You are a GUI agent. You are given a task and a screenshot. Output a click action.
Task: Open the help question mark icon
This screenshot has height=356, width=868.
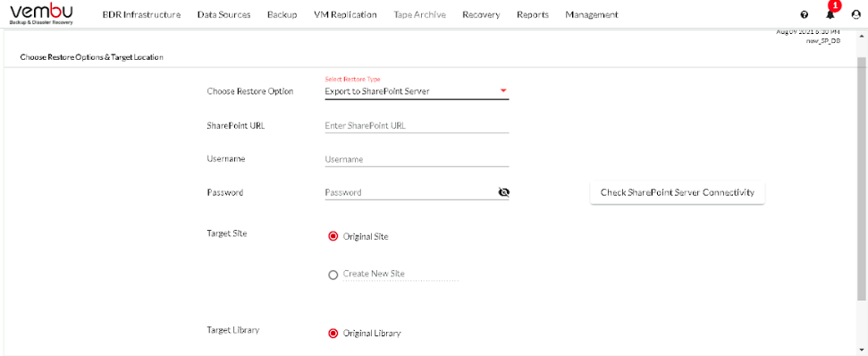point(804,15)
